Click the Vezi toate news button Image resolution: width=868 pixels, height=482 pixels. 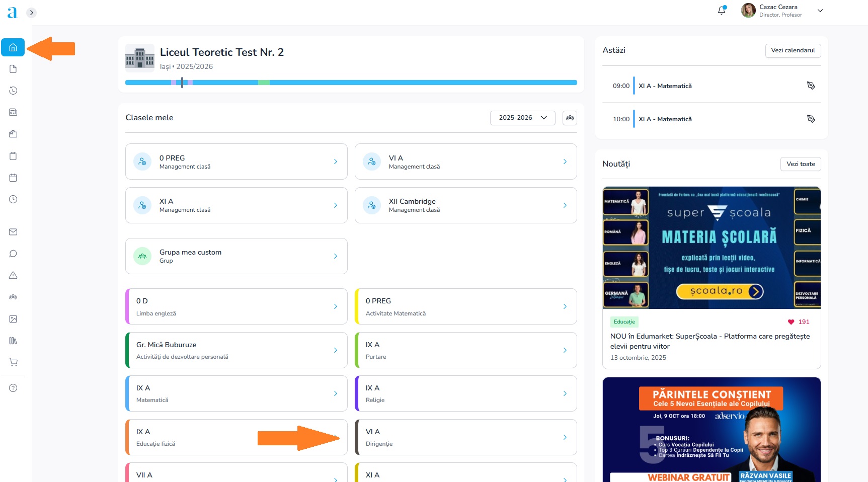pyautogui.click(x=800, y=164)
